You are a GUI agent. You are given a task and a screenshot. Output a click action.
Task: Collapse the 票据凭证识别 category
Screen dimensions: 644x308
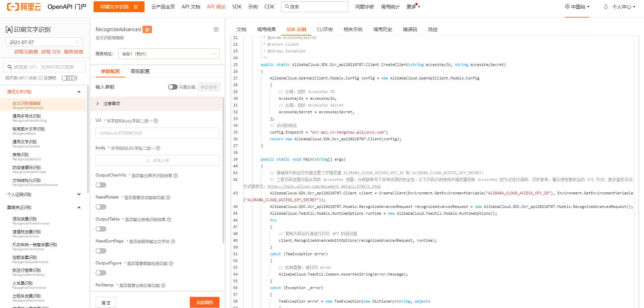click(79, 208)
